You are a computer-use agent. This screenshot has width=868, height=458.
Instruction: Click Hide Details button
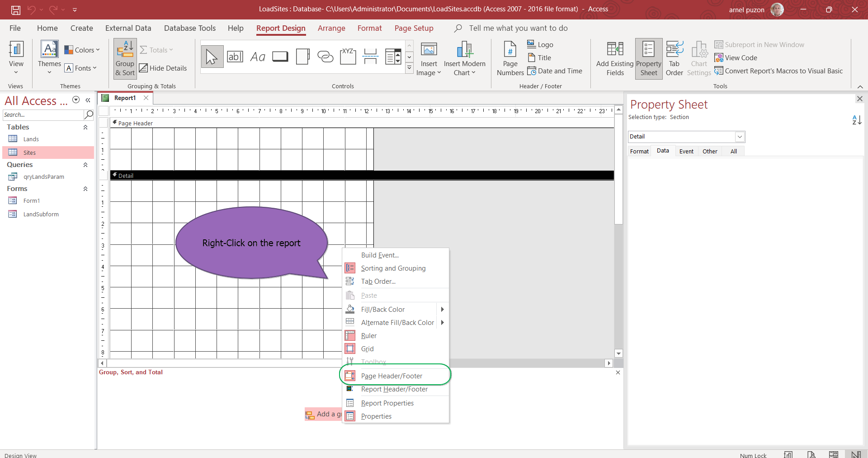163,68
